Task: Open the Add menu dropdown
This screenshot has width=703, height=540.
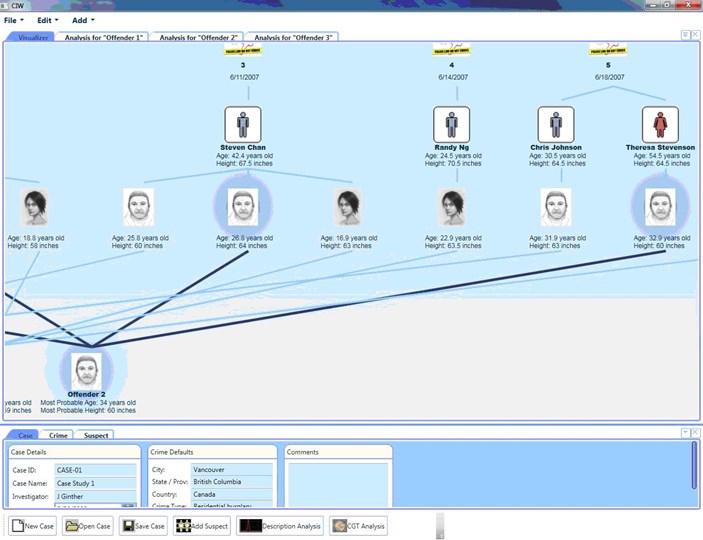Action: [83, 20]
